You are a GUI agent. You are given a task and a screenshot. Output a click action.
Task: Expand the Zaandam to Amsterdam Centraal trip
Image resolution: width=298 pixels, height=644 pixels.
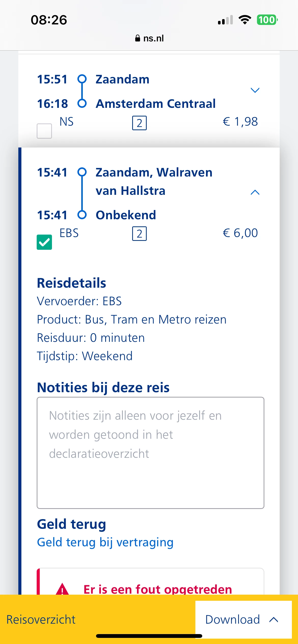pos(255,90)
